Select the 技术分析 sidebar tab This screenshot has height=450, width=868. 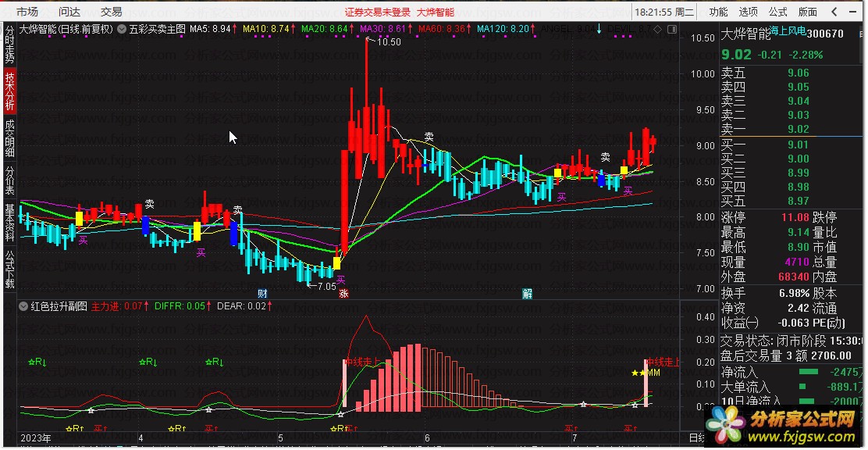click(10, 91)
